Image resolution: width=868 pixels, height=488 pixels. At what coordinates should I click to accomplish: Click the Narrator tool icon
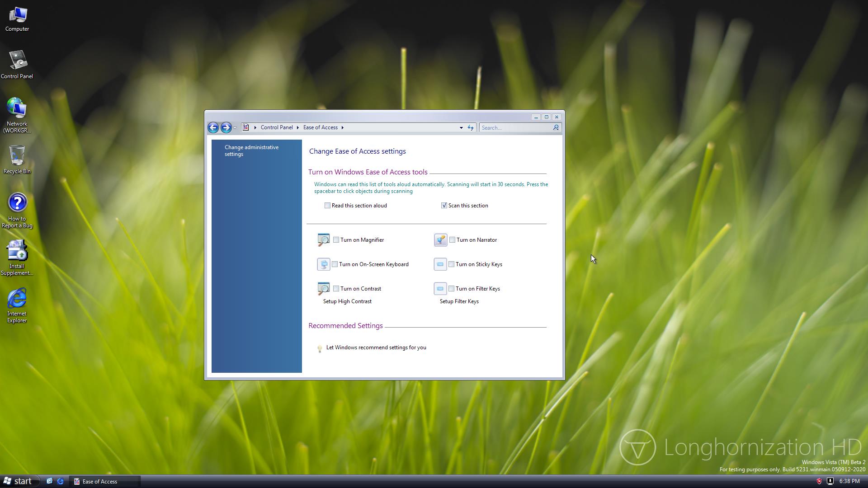(440, 240)
